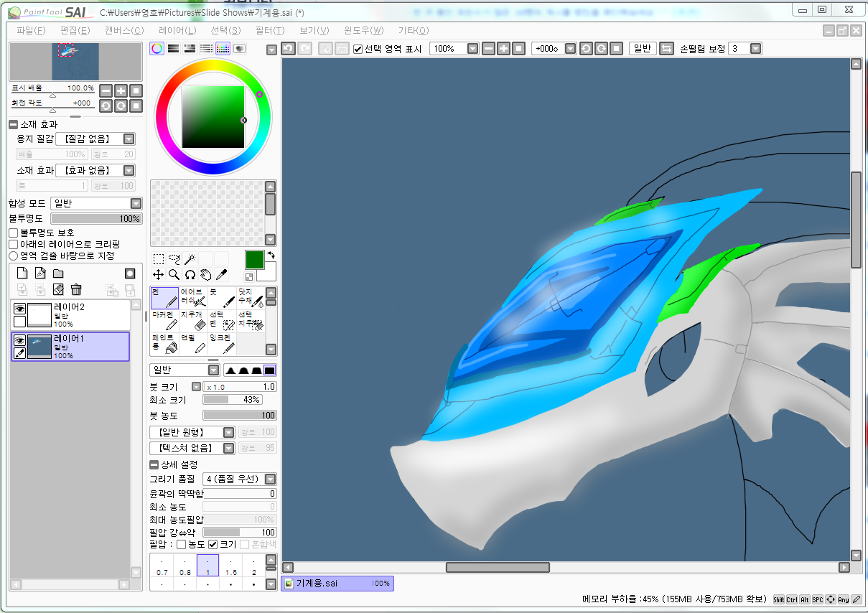Select the Eraser (지우개) brush tool
The width and height of the screenshot is (868, 613).
click(x=194, y=320)
